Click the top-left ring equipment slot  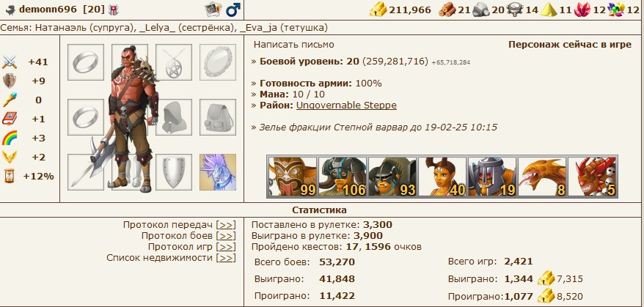[86, 62]
